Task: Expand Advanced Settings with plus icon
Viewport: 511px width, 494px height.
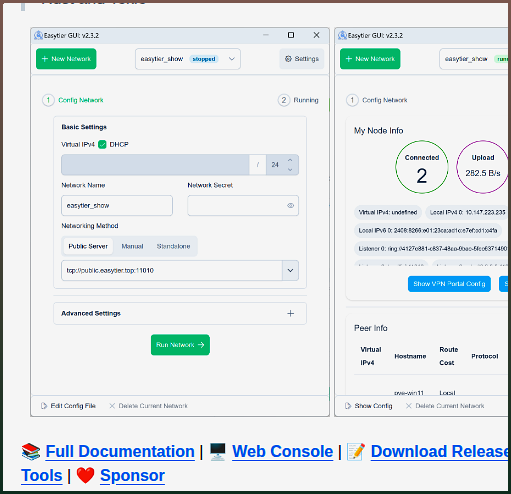Action: pos(290,313)
